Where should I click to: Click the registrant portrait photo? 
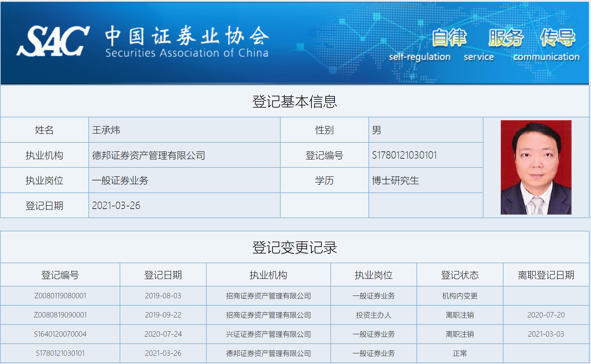(x=536, y=167)
